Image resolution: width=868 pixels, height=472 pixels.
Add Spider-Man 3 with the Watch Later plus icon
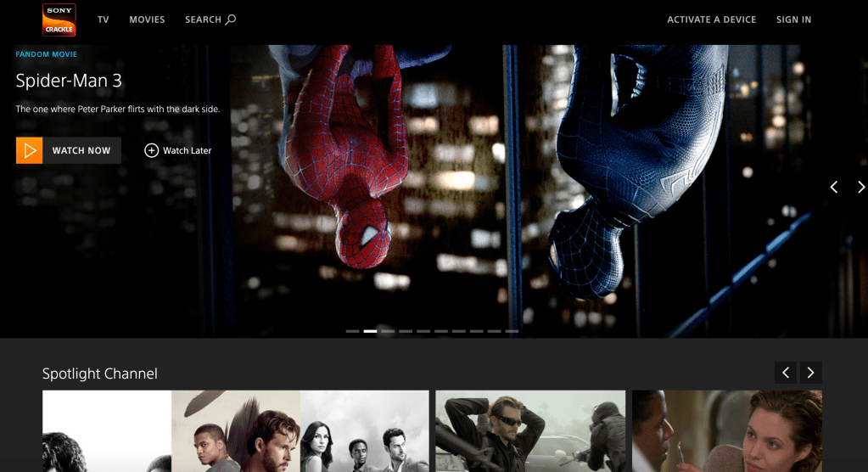tap(151, 151)
